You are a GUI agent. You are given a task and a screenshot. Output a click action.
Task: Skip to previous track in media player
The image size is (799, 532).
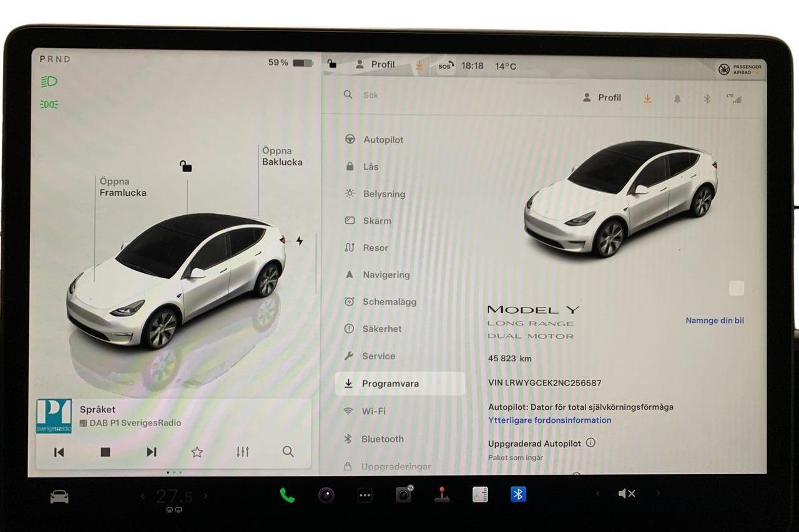point(59,452)
